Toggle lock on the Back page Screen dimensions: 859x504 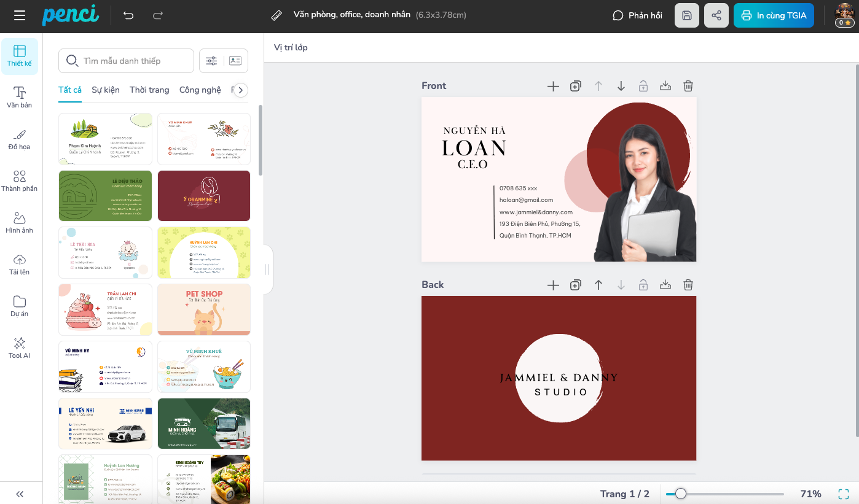[643, 285]
